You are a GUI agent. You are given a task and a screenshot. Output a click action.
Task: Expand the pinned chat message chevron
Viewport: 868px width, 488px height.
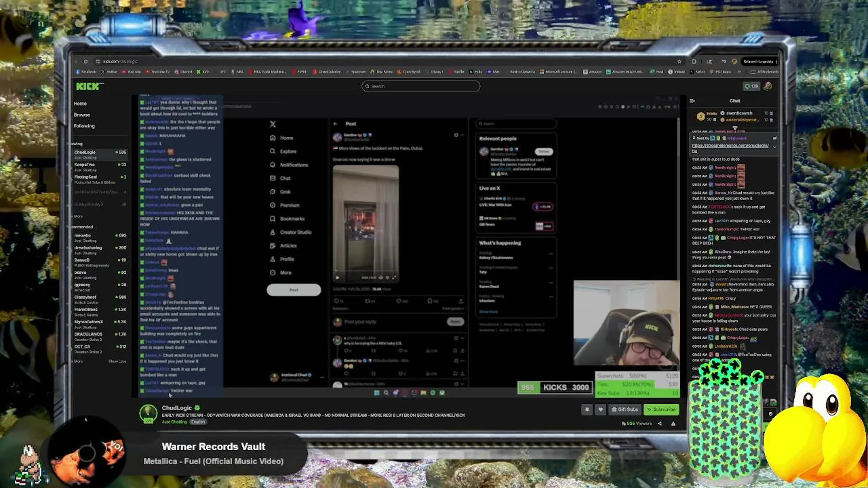(x=774, y=146)
